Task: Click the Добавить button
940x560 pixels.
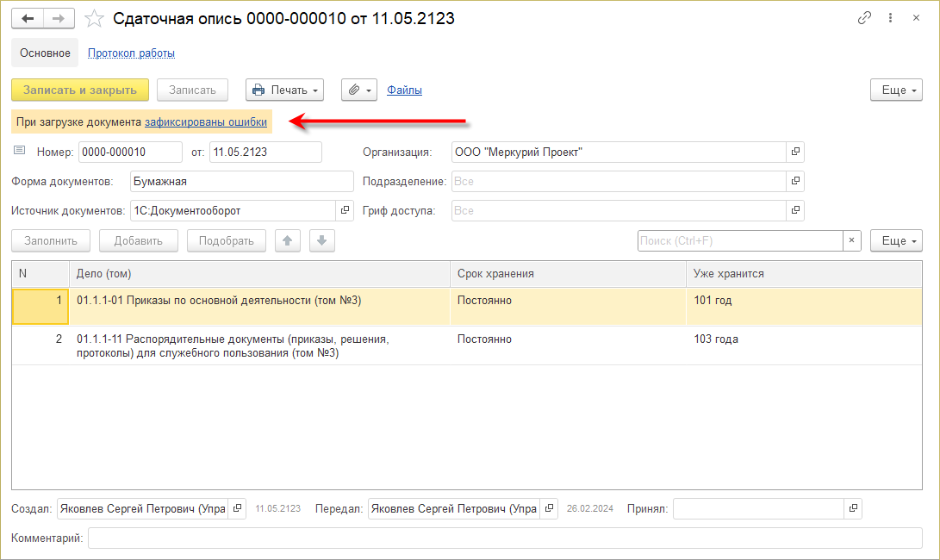Action: 139,240
